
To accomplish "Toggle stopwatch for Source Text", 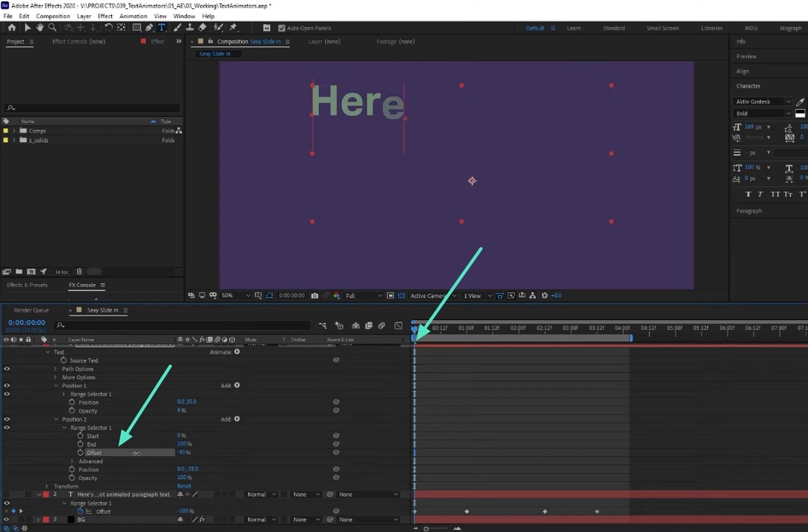I will click(63, 360).
